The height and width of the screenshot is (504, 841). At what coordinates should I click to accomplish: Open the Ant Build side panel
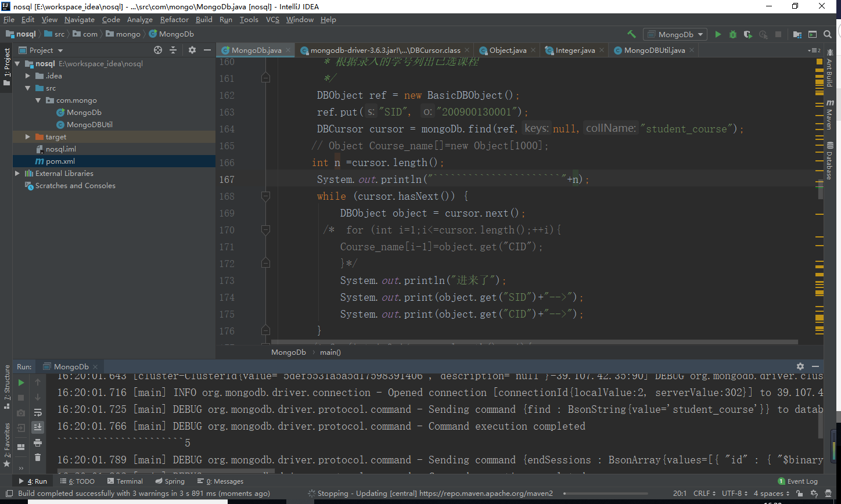pyautogui.click(x=829, y=67)
